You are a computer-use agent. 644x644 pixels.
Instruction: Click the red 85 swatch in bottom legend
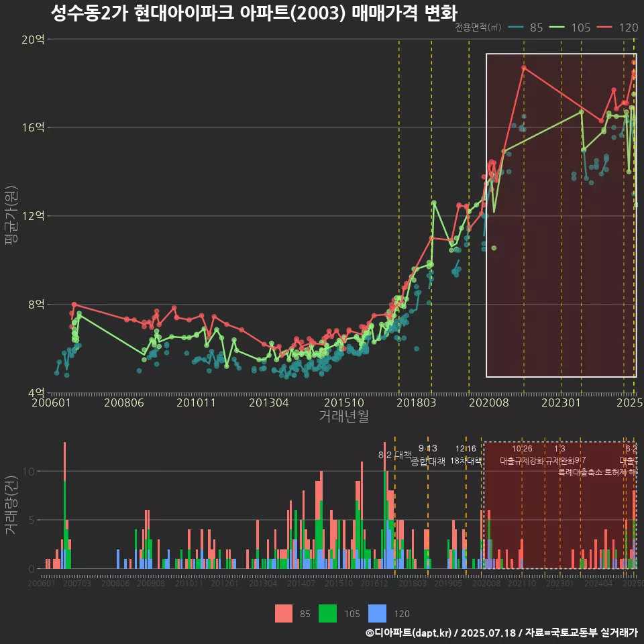point(284,614)
